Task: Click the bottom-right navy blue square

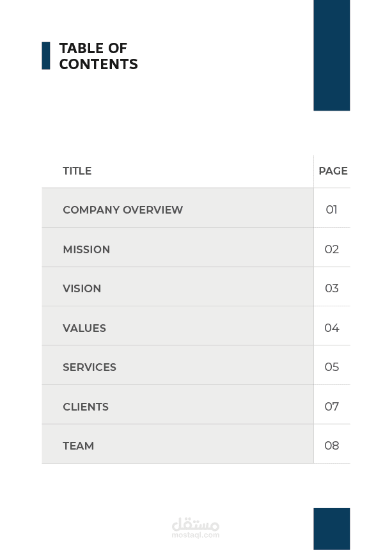Action: coord(331,528)
